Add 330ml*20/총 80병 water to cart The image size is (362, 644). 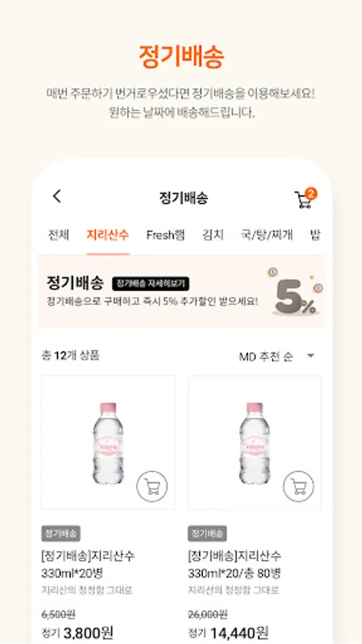(298, 487)
